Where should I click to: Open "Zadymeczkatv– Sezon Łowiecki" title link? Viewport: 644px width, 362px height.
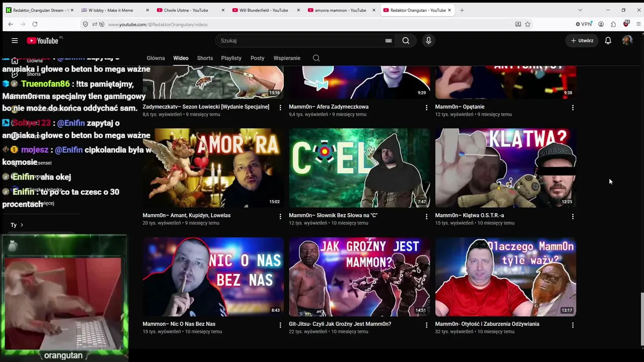[206, 107]
